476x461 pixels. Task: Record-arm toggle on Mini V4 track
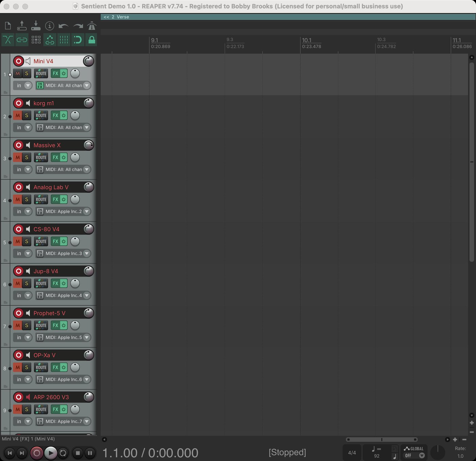(19, 61)
